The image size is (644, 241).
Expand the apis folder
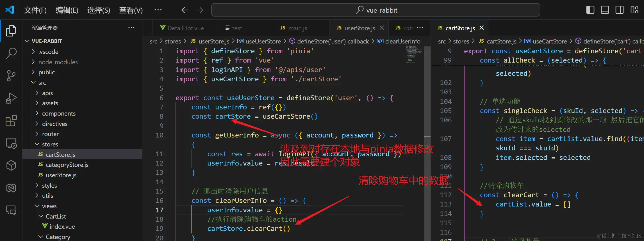pyautogui.click(x=82, y=93)
